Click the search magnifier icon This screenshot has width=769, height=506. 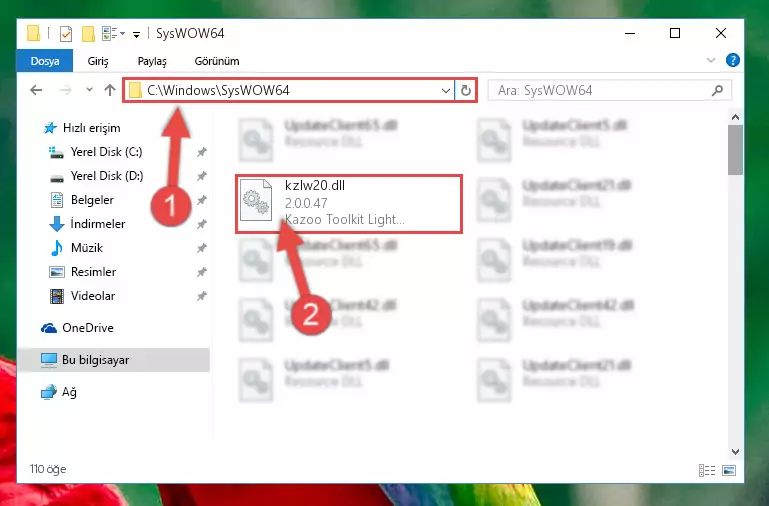click(x=717, y=90)
